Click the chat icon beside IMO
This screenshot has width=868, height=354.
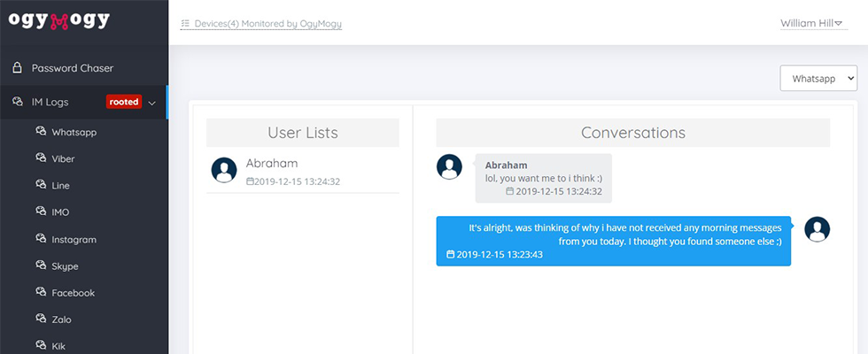click(x=41, y=212)
